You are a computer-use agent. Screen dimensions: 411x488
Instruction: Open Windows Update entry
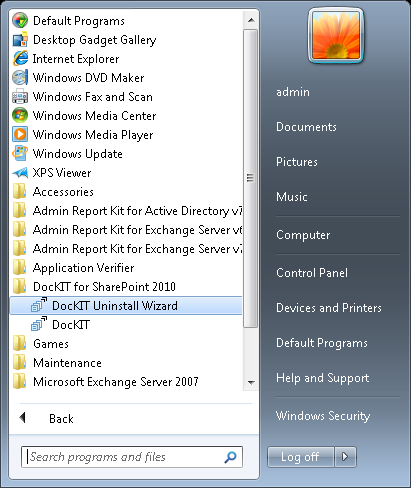coord(126,154)
